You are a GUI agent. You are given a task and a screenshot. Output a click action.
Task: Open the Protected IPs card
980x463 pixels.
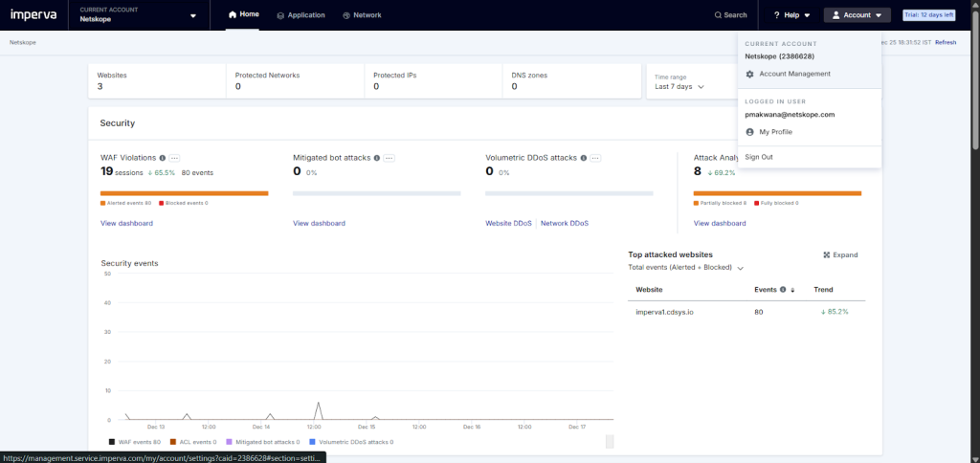434,80
